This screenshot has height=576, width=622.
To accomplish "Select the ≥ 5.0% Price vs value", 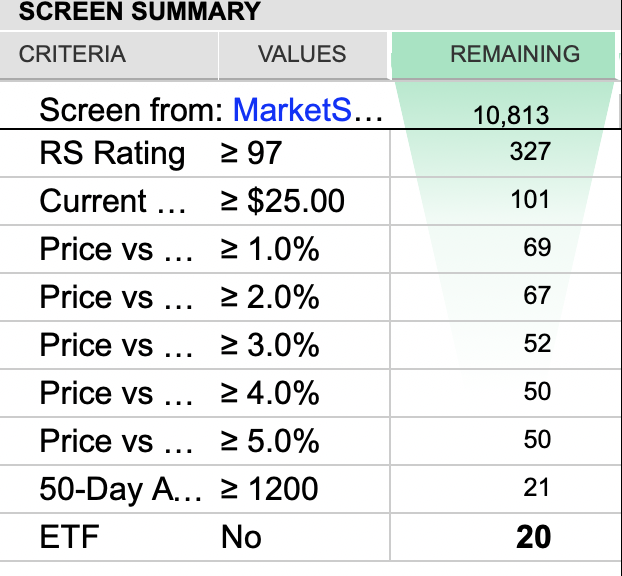I will point(269,441).
